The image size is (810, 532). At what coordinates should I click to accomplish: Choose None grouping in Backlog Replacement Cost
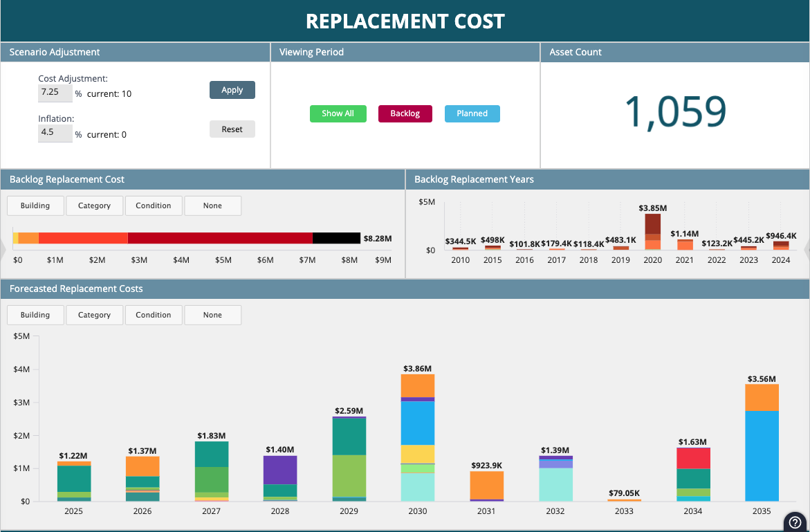pyautogui.click(x=212, y=205)
